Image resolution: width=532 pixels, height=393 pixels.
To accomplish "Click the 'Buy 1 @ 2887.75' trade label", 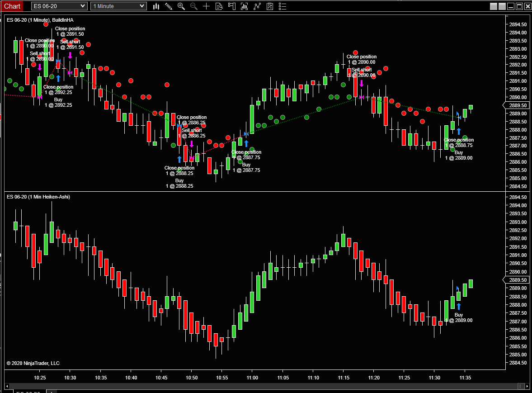I will point(246,167).
